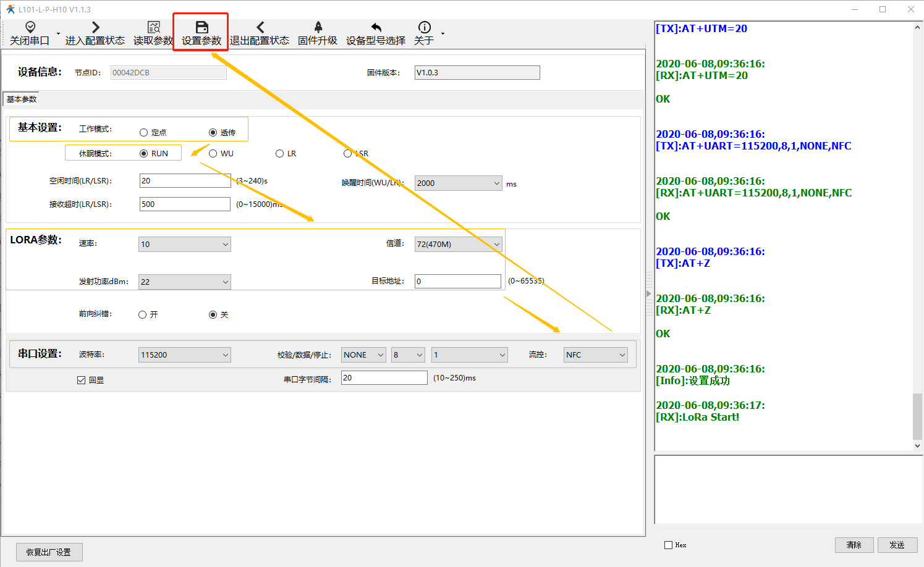Select the 定点 work mode radio button
Screen dimensions: 924x567
(x=144, y=133)
